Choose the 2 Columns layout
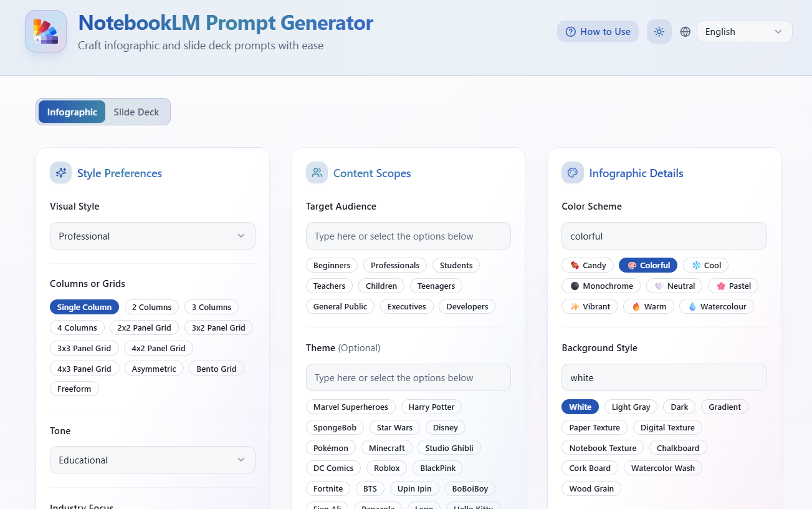The height and width of the screenshot is (509, 812). 152,307
